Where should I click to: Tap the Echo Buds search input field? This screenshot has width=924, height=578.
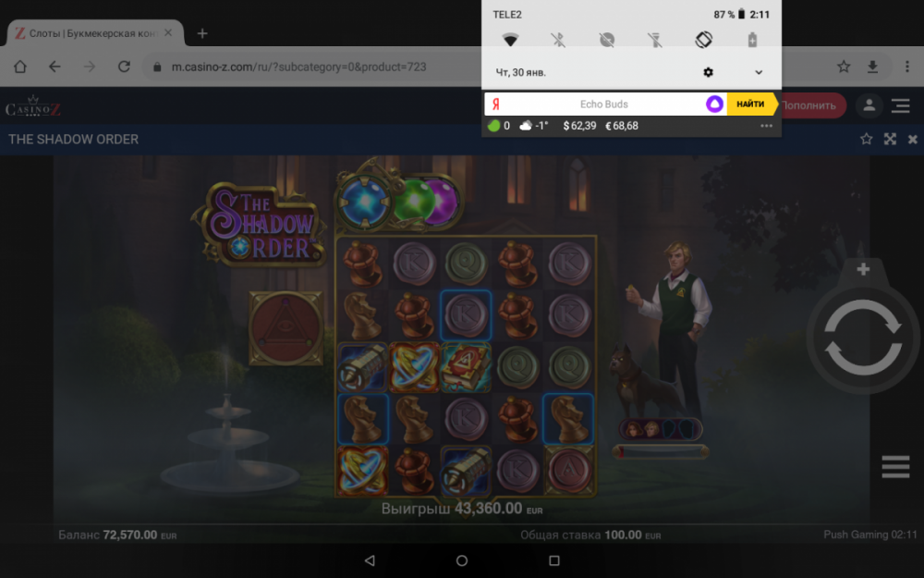tap(603, 105)
